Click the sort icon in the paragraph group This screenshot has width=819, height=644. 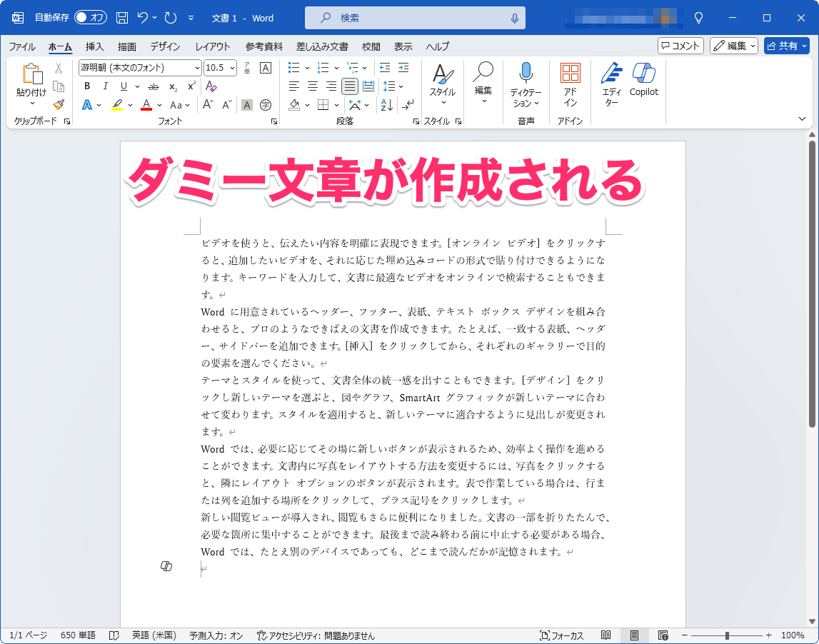386,105
